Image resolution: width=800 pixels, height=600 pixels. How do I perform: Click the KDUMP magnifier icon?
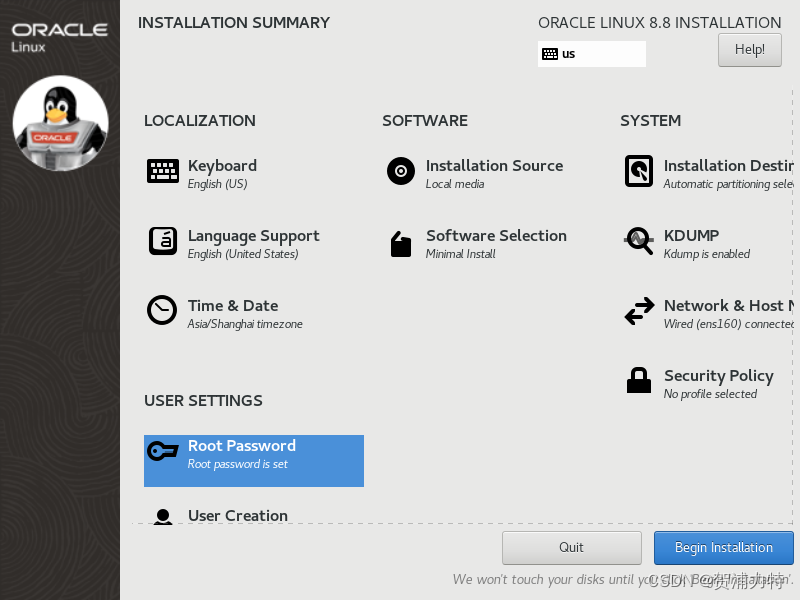pos(639,241)
